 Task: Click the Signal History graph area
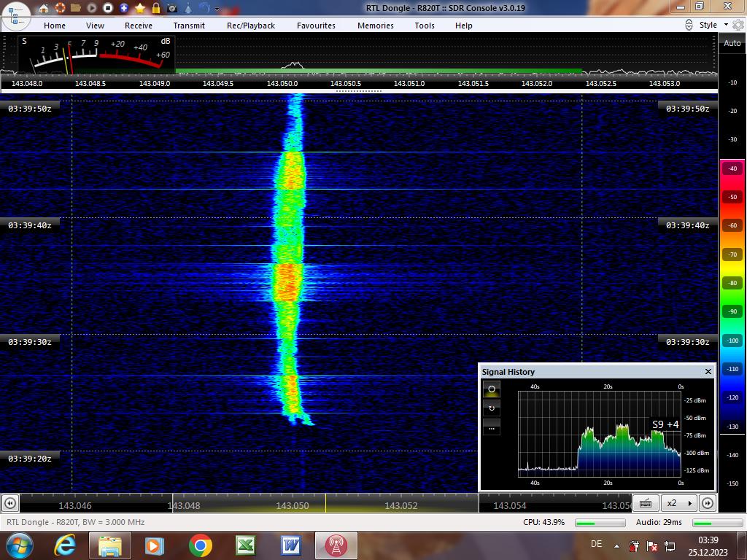point(600,434)
